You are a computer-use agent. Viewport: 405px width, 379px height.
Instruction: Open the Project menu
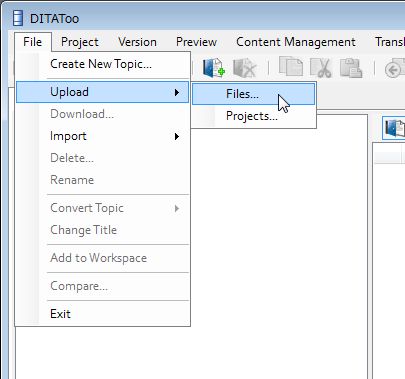coord(80,42)
